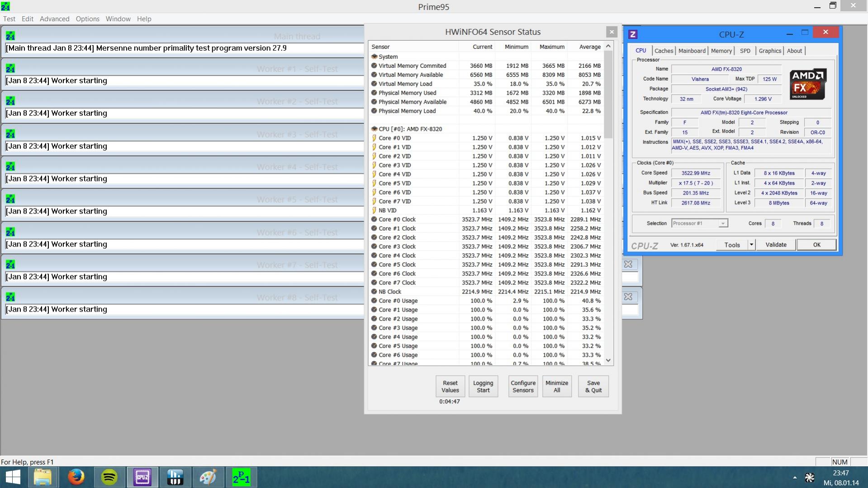The image size is (868, 488).
Task: Open the Test menu in Prime95
Action: 9,19
